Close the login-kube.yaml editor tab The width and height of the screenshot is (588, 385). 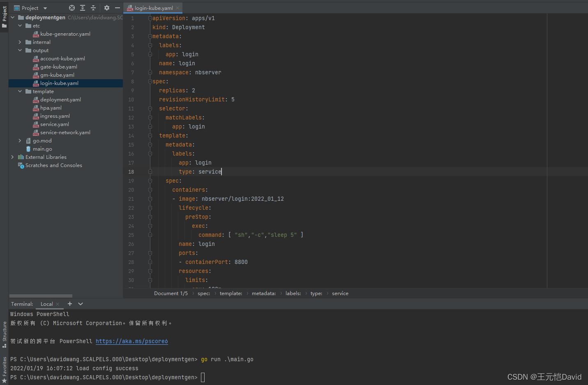[178, 8]
